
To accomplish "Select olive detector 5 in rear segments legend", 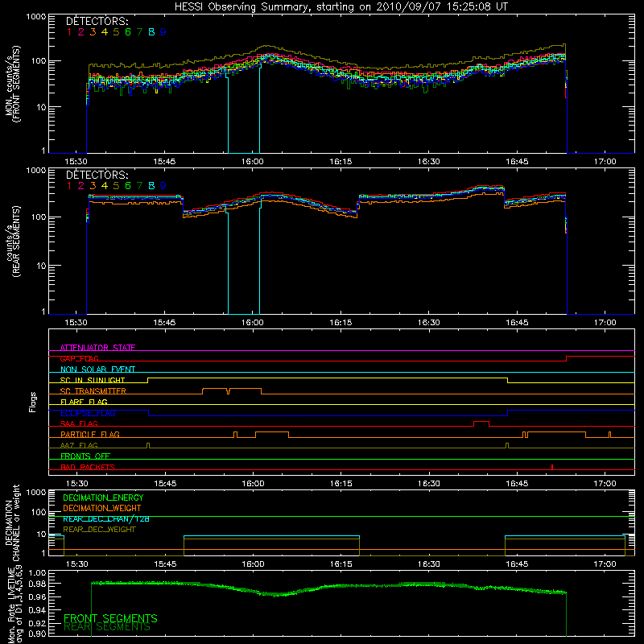I will coord(116,186).
